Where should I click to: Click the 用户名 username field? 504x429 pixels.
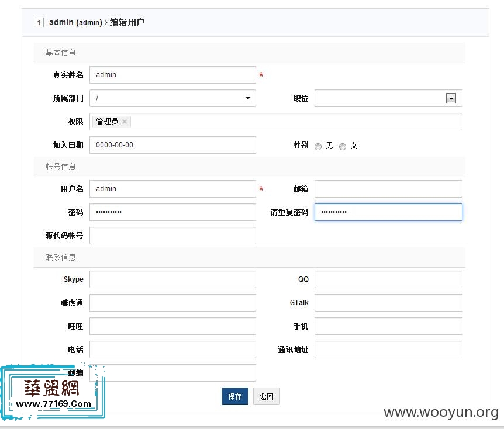(x=172, y=189)
